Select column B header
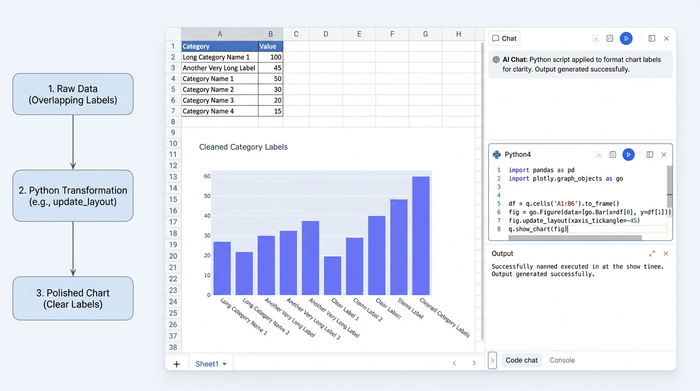Viewport: 700px width, 391px height. pos(271,34)
